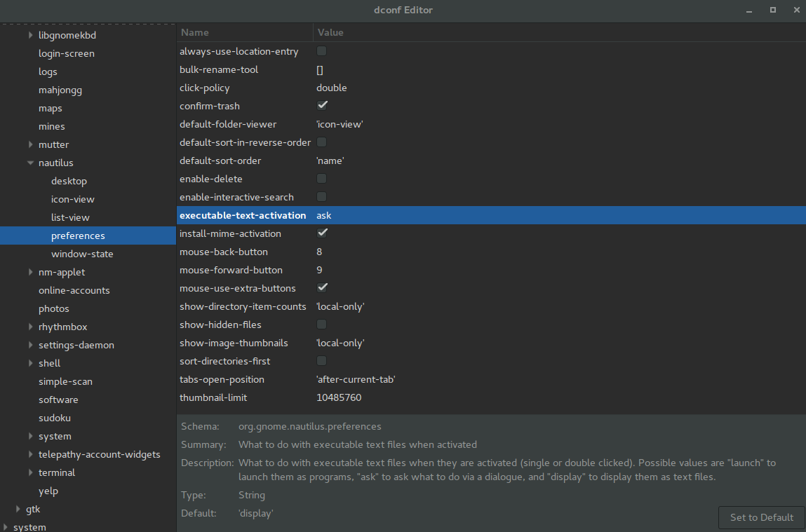Select the thumbnail-limit key name

point(213,398)
